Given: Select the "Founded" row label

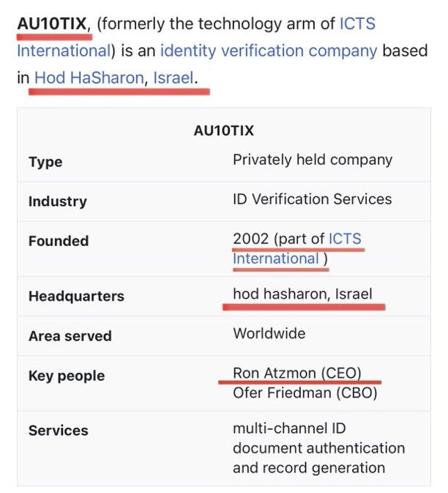Looking at the screenshot, I should (59, 241).
